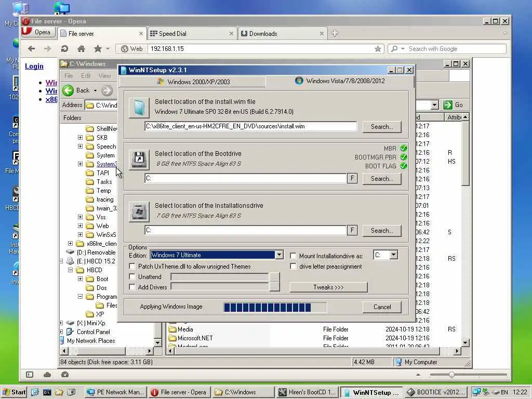The image size is (532, 399).
Task: Switch to Hiren's BootCD taskbar item
Action: point(308,392)
